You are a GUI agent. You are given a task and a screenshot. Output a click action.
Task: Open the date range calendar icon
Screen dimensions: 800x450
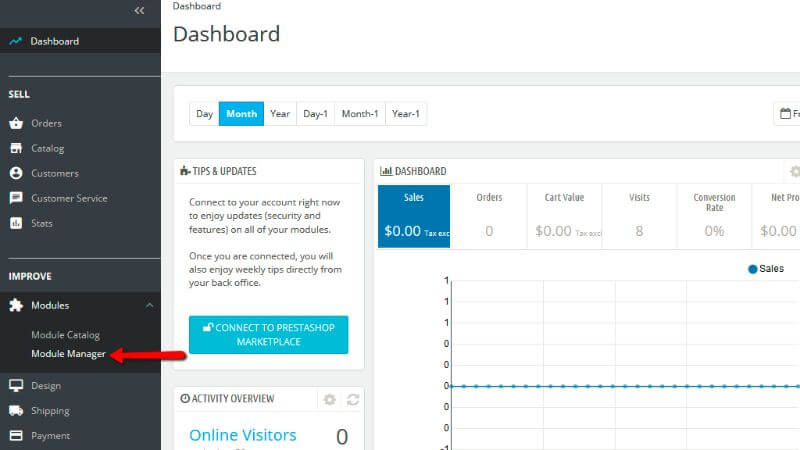pyautogui.click(x=785, y=114)
